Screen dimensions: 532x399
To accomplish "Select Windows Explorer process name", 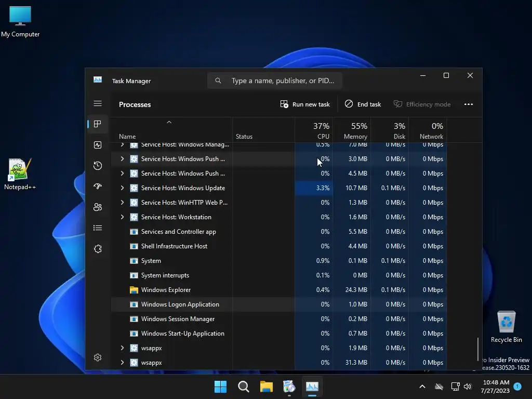I will click(166, 290).
